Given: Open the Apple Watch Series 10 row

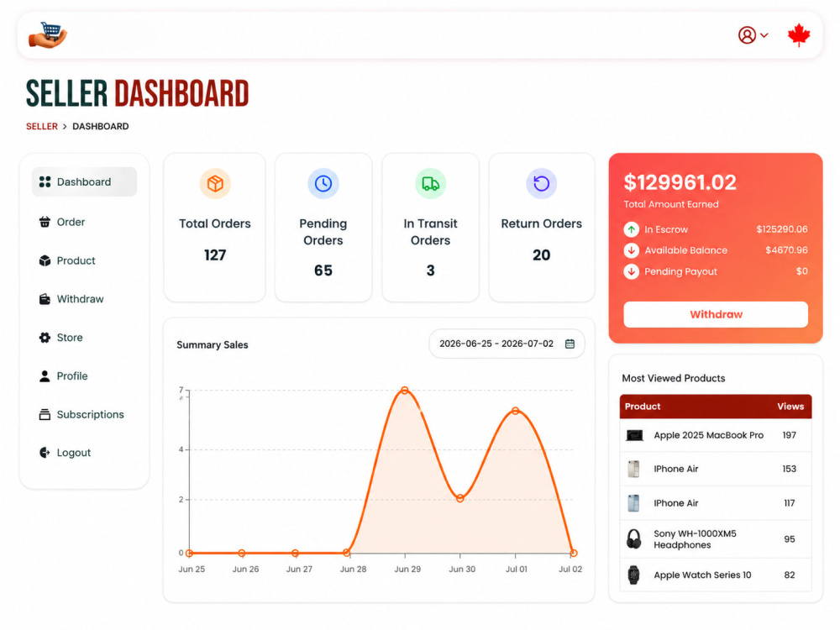Looking at the screenshot, I should tap(716, 575).
